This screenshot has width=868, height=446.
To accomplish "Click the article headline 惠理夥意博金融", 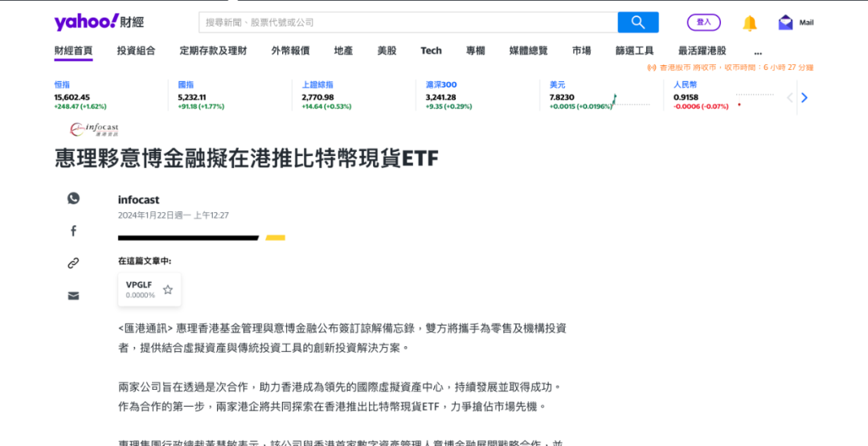I will tap(247, 158).
